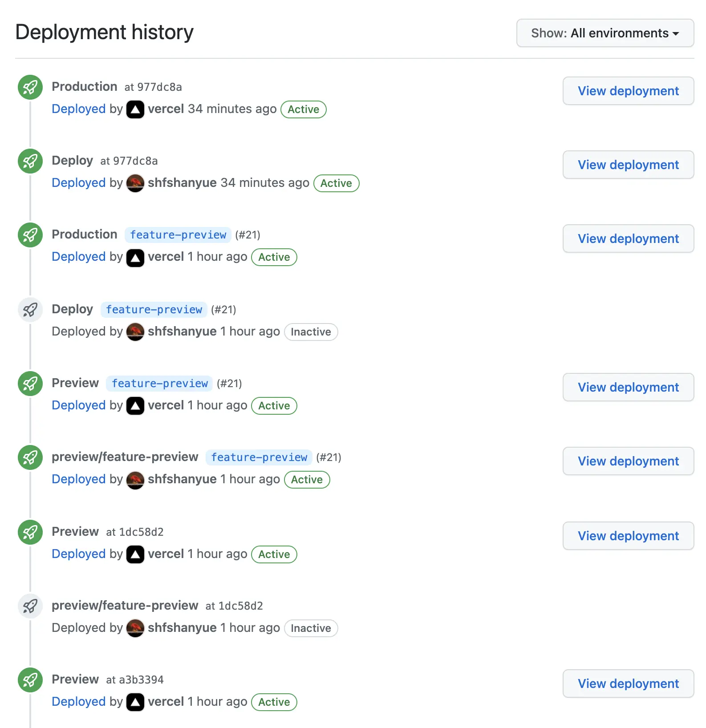Open feature-preview branch tag in Preview row
The image size is (706, 728).
pos(160,384)
